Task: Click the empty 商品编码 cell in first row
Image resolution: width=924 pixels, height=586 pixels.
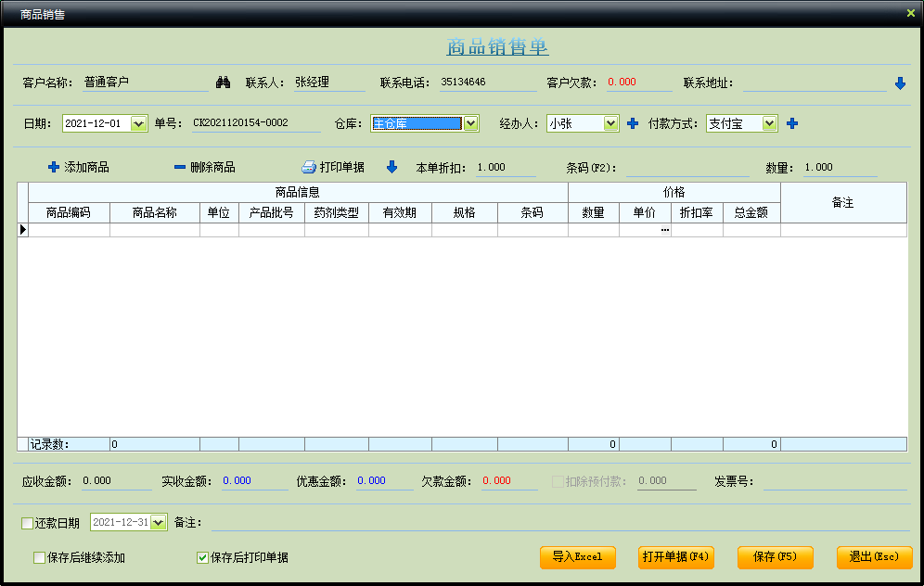Action: (69, 230)
